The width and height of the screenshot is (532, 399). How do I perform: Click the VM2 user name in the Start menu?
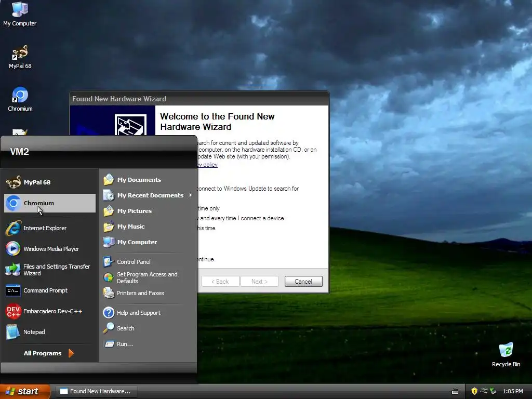19,152
